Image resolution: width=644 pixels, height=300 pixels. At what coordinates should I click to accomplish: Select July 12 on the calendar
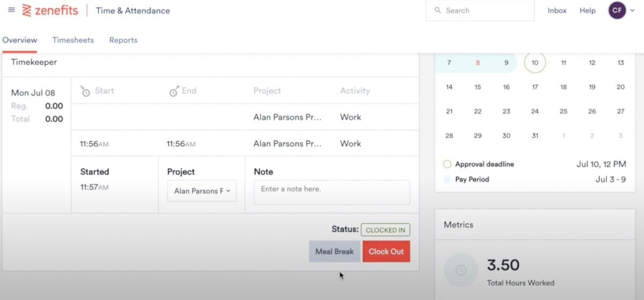pyautogui.click(x=592, y=63)
